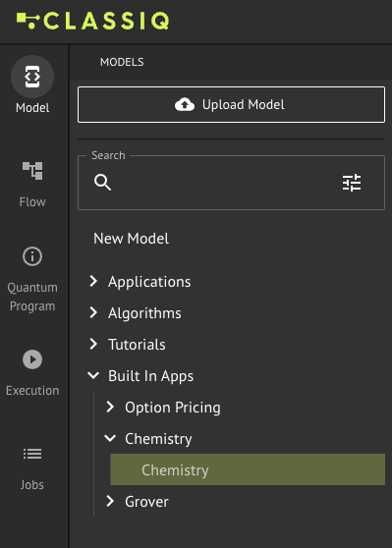Collapse the Built In Apps chevron
392x548 pixels.
pyautogui.click(x=93, y=376)
